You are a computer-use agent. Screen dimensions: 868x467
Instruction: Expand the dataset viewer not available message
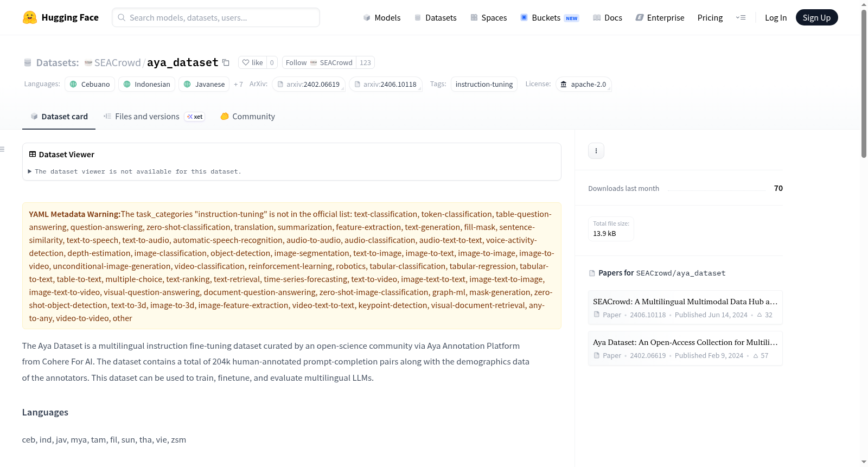click(x=135, y=171)
